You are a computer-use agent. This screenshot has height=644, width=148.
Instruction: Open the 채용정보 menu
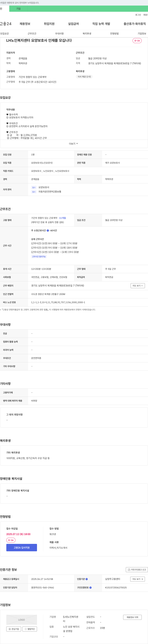[x=25, y=24]
